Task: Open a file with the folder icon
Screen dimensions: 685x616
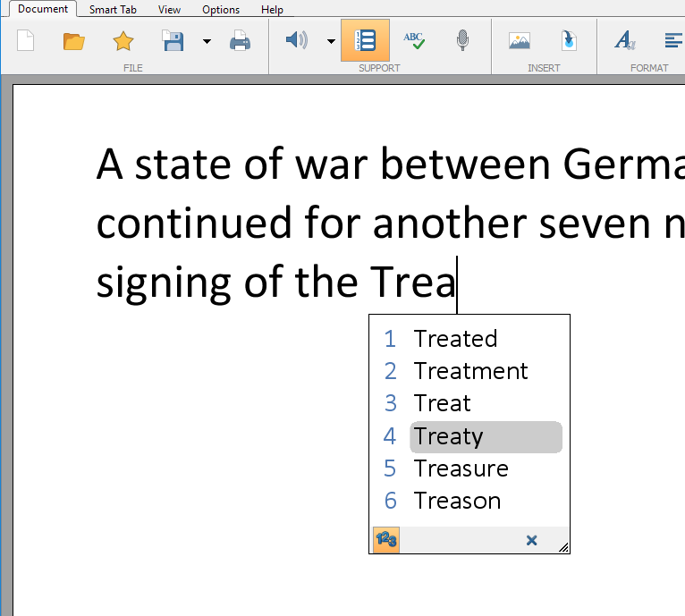Action: 74,40
